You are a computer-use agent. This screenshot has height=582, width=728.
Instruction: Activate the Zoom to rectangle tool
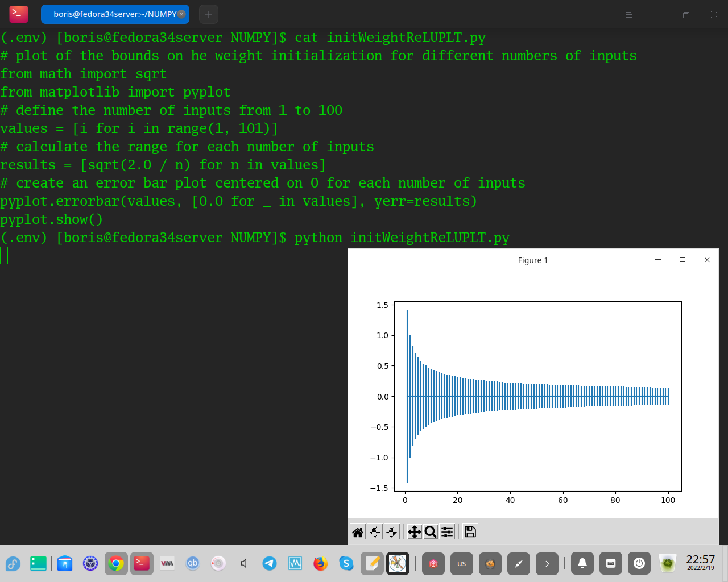click(x=431, y=532)
